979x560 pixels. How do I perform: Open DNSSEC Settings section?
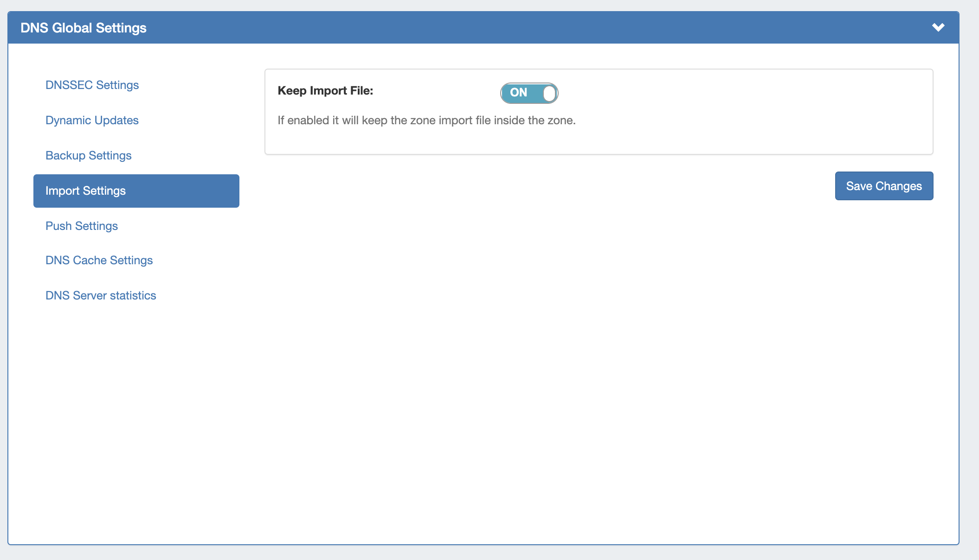[92, 85]
